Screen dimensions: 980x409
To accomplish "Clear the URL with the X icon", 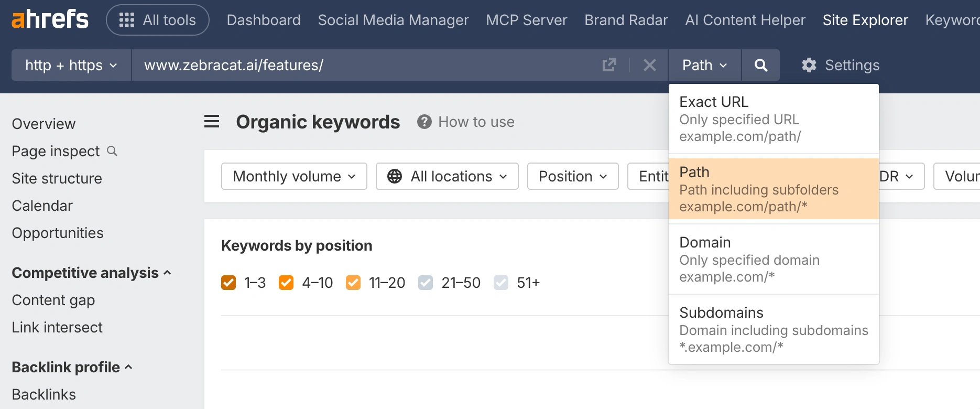I will 649,65.
